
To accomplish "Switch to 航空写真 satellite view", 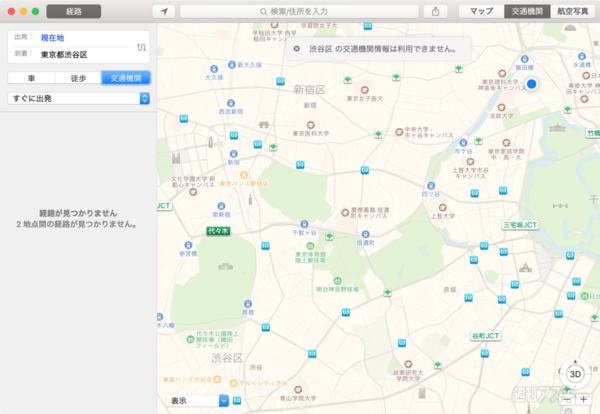I will pos(573,11).
